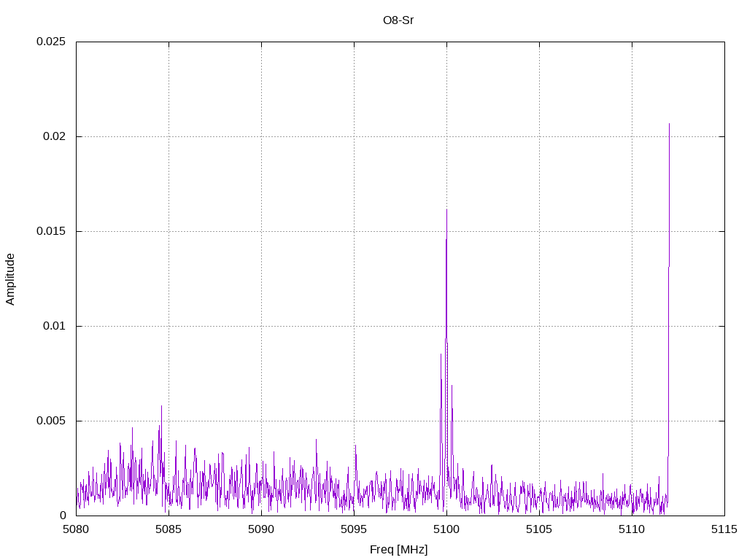The width and height of the screenshot is (747, 560).
Task: Click the plot title O8-Sr
Action: pyautogui.click(x=398, y=20)
